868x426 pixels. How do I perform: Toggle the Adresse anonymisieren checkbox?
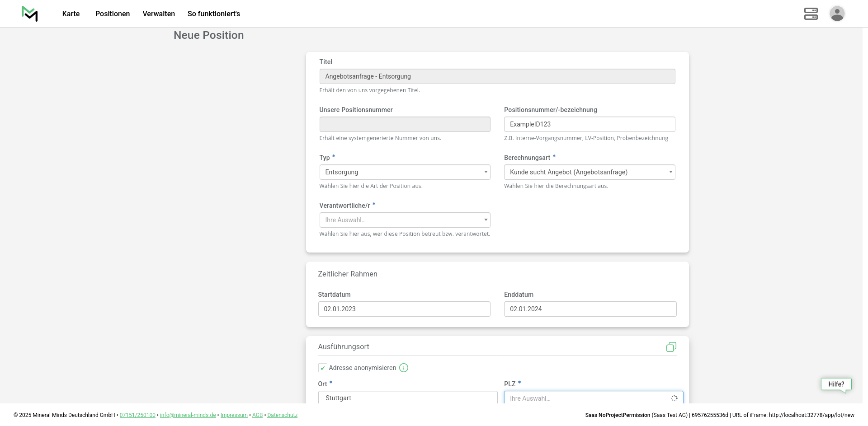click(323, 368)
